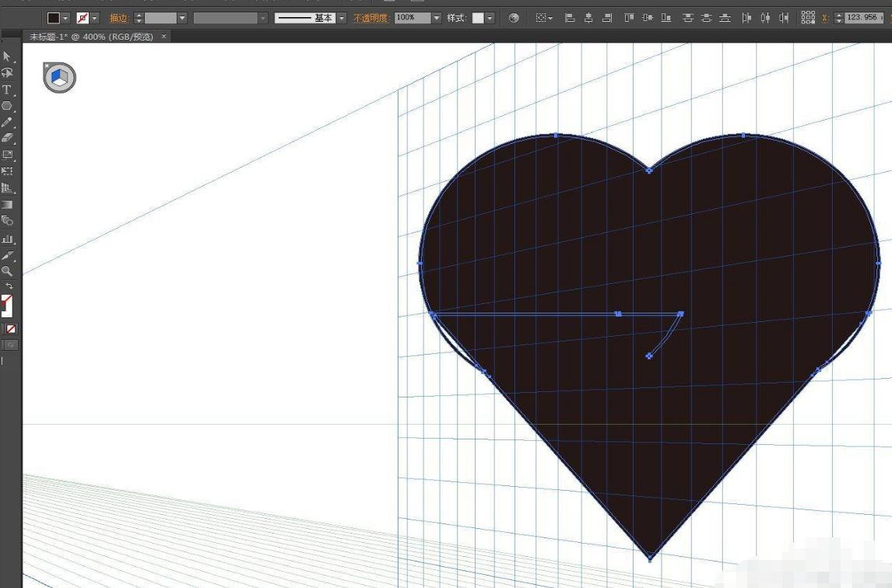The image size is (892, 588).
Task: Distribute objects by vertical centers
Action: [x=707, y=18]
